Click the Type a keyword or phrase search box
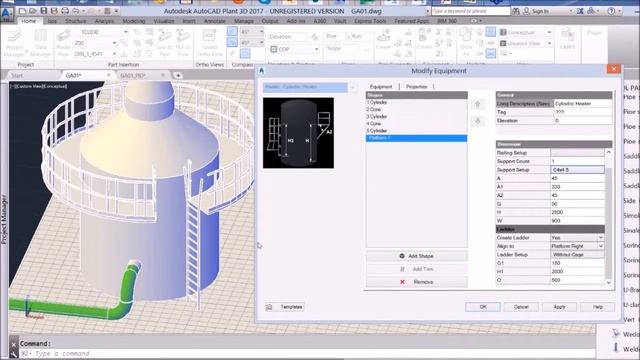 coord(470,11)
